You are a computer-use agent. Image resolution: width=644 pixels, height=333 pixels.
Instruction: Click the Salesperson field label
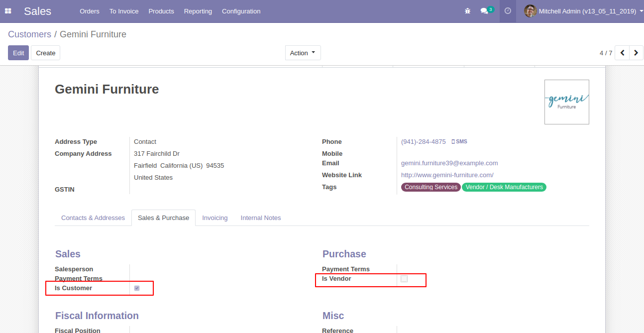74,269
